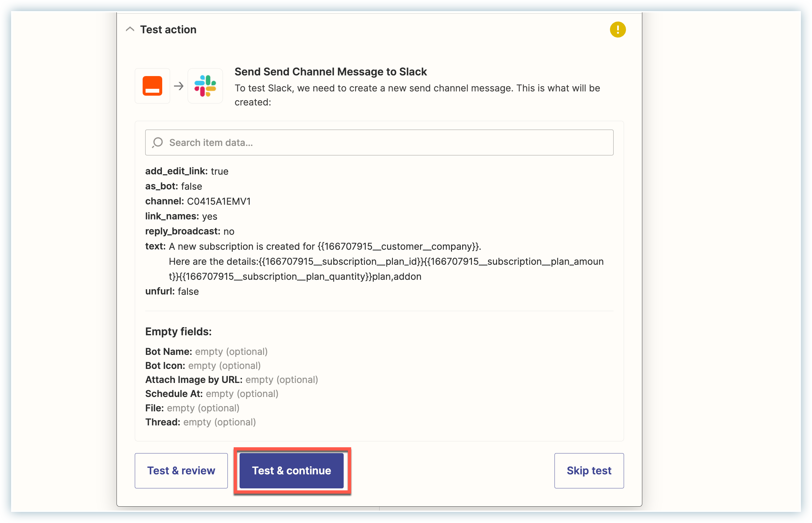Click the Schedule At empty field row
Image resolution: width=812 pixels, height=523 pixels.
coord(211,394)
